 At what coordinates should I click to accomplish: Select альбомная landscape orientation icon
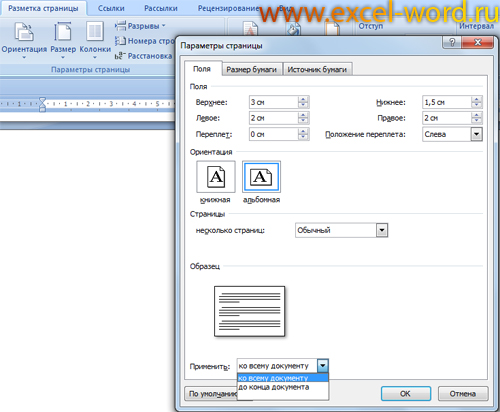coord(261,177)
